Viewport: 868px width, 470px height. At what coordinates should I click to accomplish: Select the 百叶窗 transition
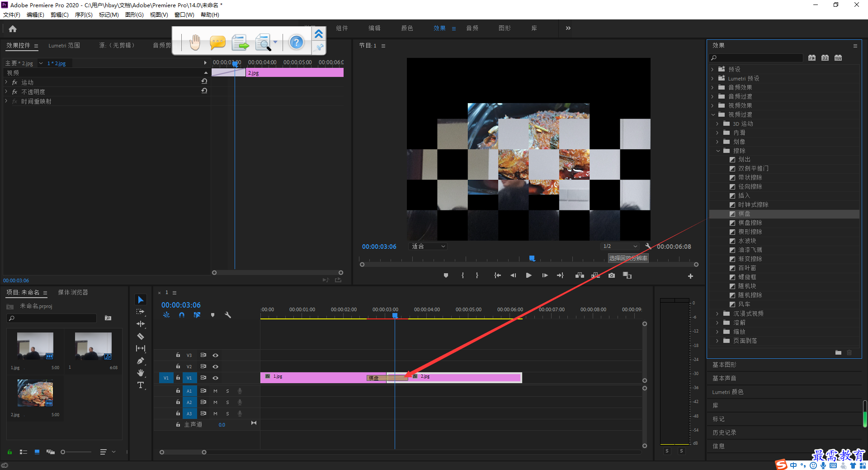pos(747,268)
